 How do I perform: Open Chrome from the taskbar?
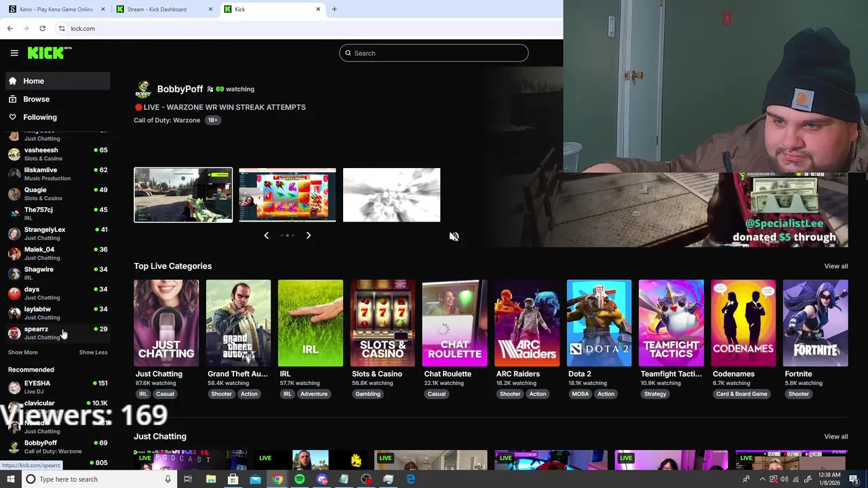coord(277,479)
